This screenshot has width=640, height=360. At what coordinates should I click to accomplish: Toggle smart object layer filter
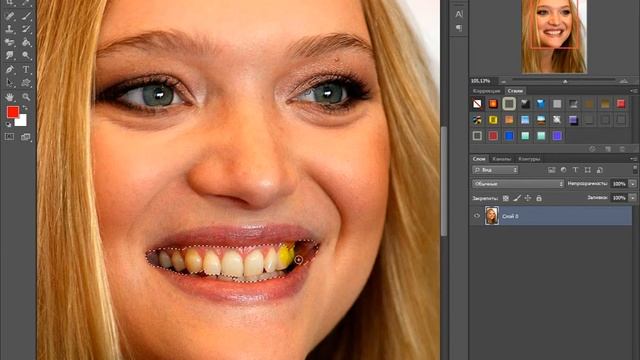tap(599, 170)
